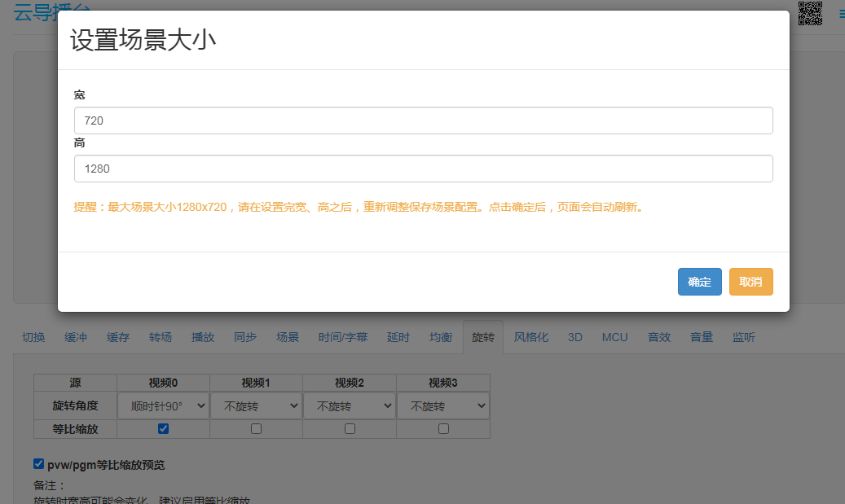Image resolution: width=845 pixels, height=504 pixels.
Task: Open the 缓冲 tab
Action: coord(76,337)
